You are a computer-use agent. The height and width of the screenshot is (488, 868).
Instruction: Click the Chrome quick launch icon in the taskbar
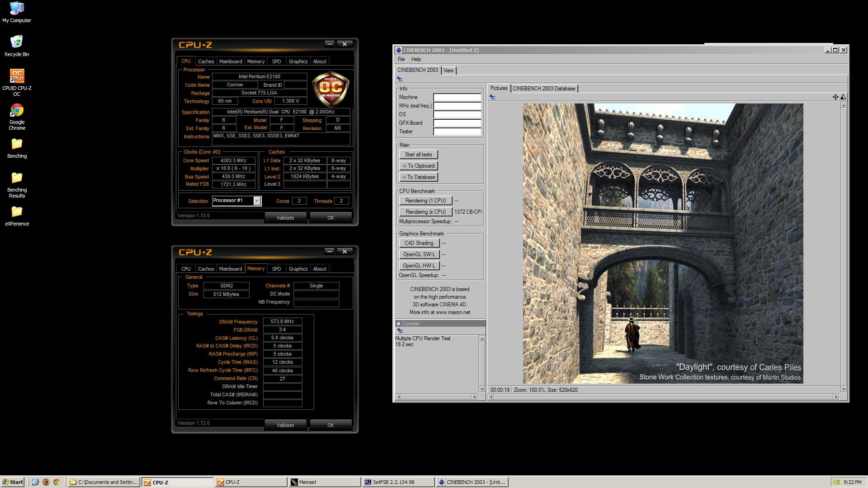coord(57,482)
